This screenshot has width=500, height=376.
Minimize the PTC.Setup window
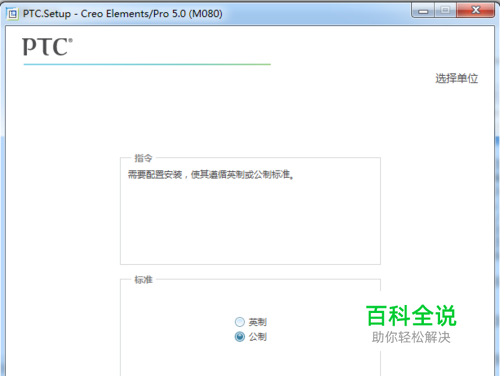(x=423, y=11)
